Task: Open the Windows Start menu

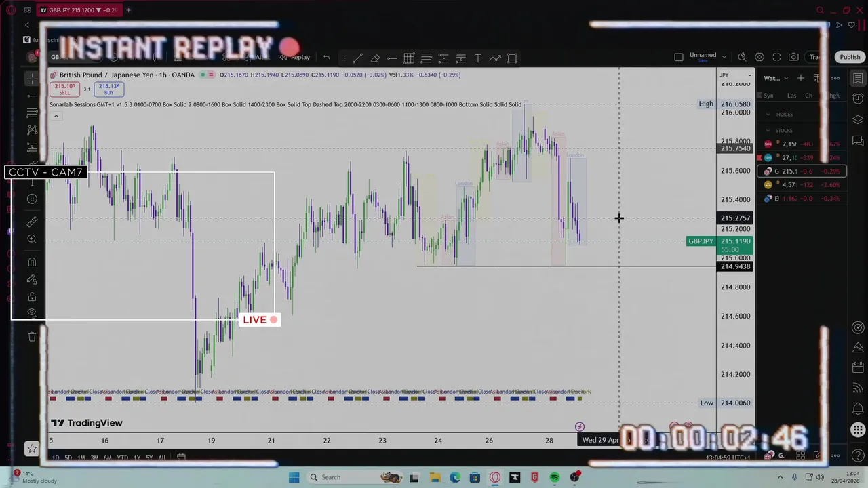Action: point(294,477)
